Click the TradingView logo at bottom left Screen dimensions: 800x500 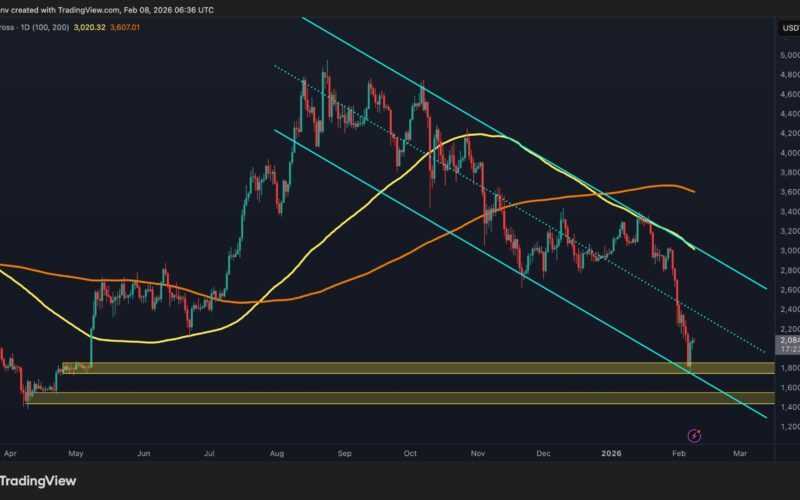coord(40,480)
